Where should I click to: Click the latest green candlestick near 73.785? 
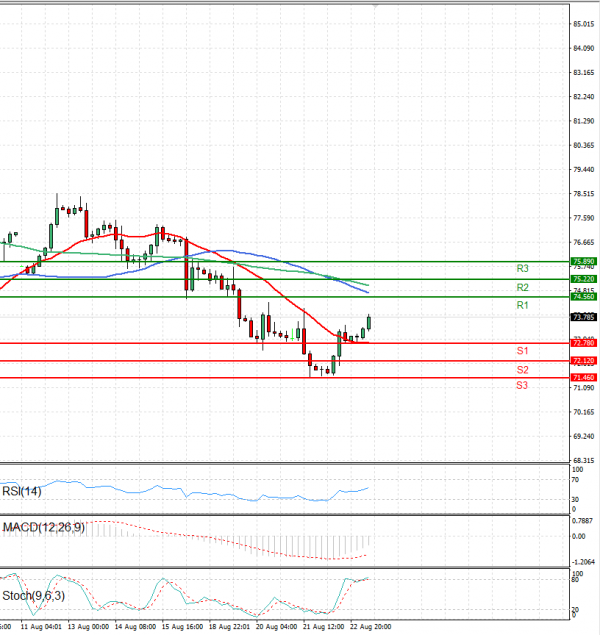pyautogui.click(x=369, y=323)
